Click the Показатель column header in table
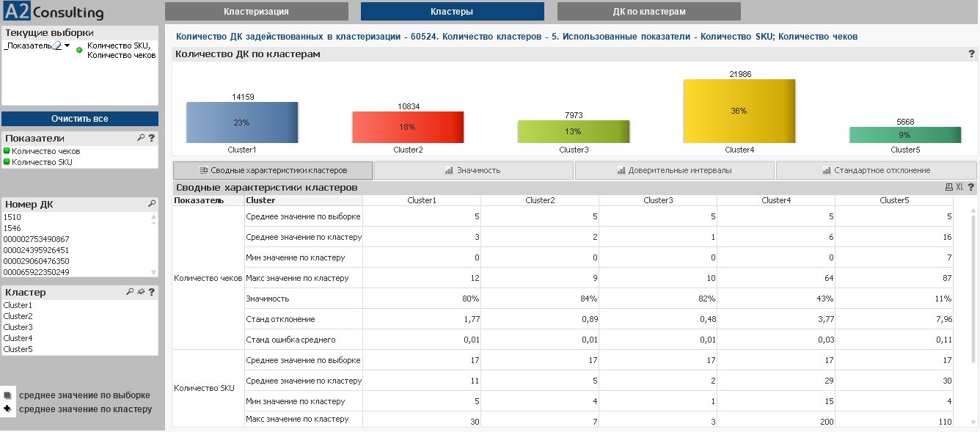The image size is (980, 432). 199,200
